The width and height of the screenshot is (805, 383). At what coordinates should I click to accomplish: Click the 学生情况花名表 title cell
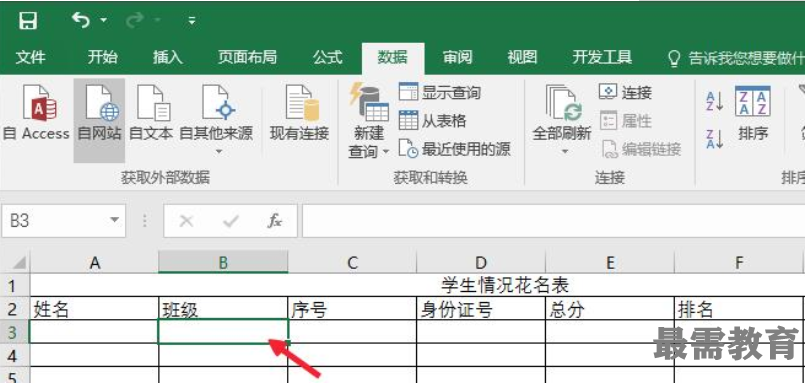[505, 285]
